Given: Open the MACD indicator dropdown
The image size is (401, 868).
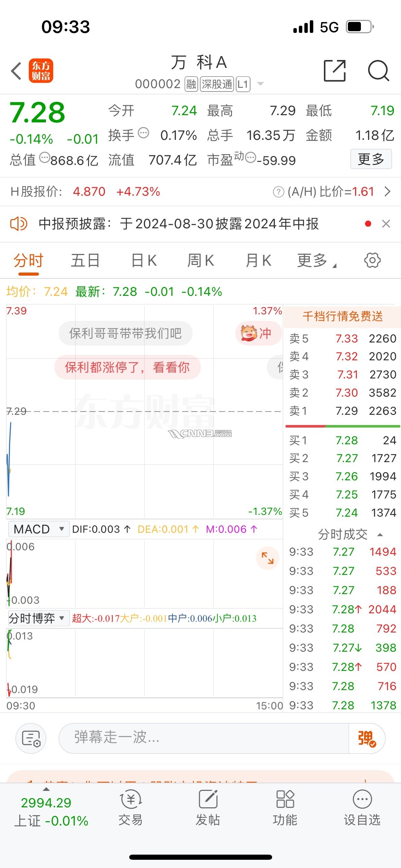Looking at the screenshot, I should click(x=38, y=529).
